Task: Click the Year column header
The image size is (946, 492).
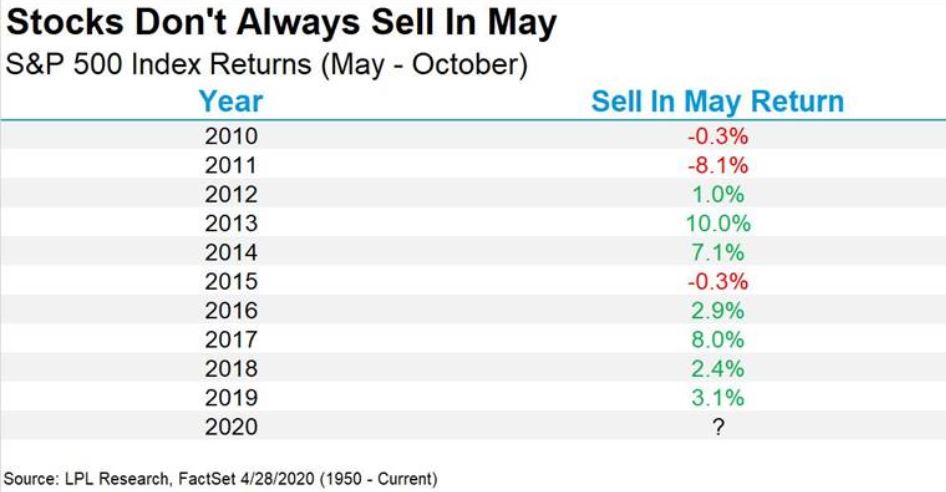Action: pyautogui.click(x=231, y=101)
